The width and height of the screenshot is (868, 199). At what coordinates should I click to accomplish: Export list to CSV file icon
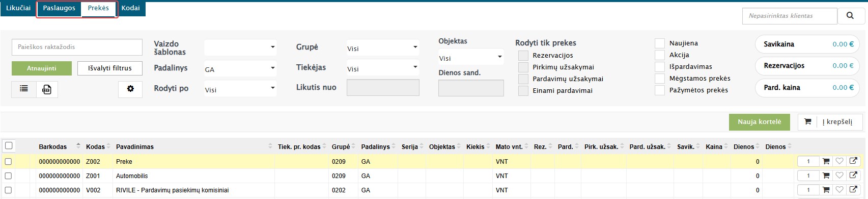click(47, 89)
